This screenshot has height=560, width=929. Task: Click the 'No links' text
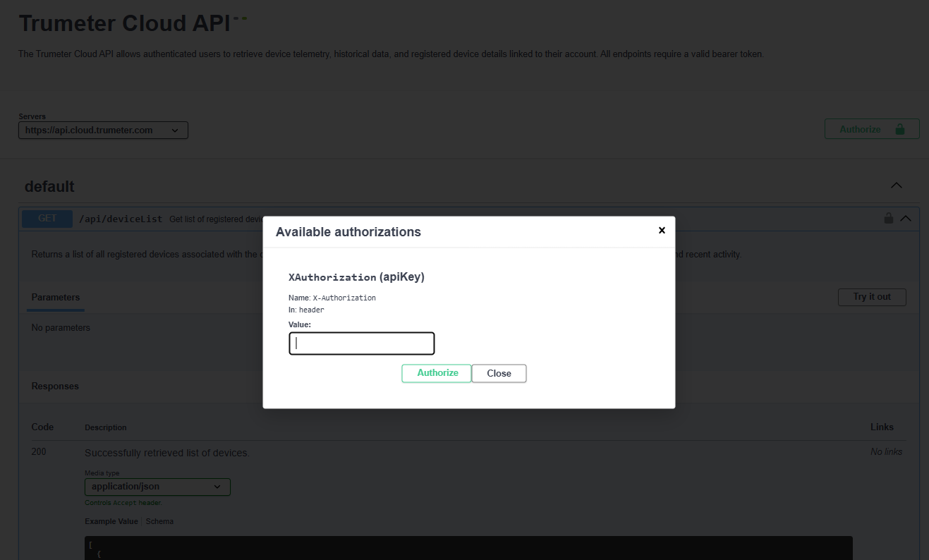pos(886,451)
